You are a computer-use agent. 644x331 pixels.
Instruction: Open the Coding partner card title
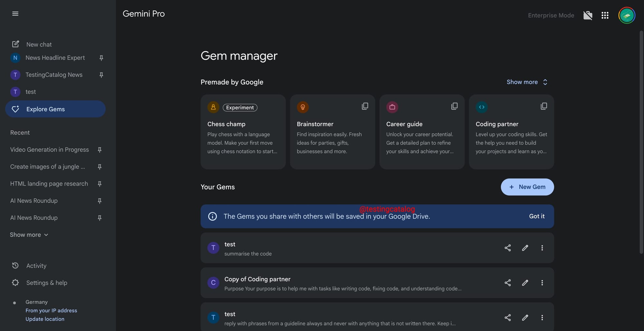(497, 124)
